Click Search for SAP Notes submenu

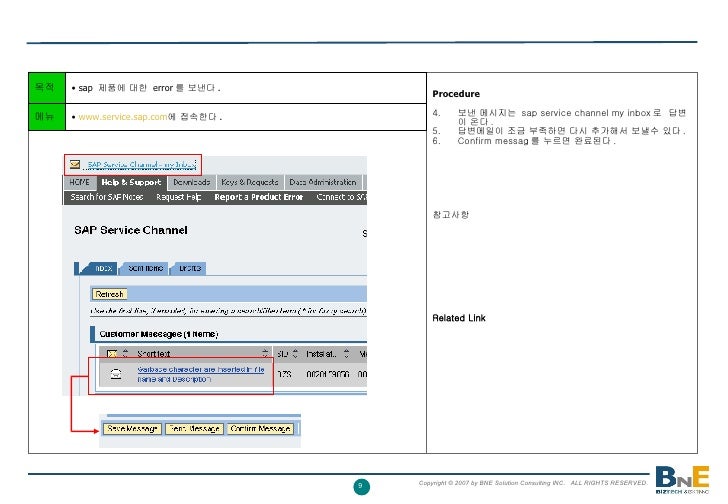[107, 197]
